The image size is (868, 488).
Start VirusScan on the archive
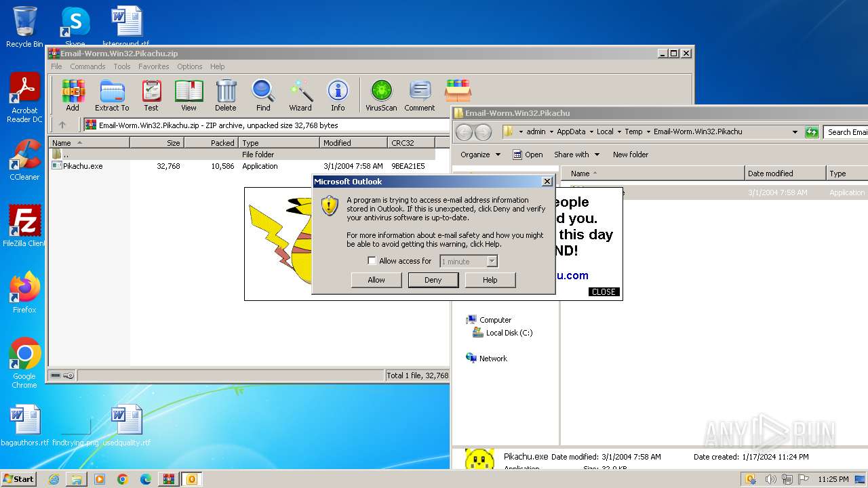381,96
